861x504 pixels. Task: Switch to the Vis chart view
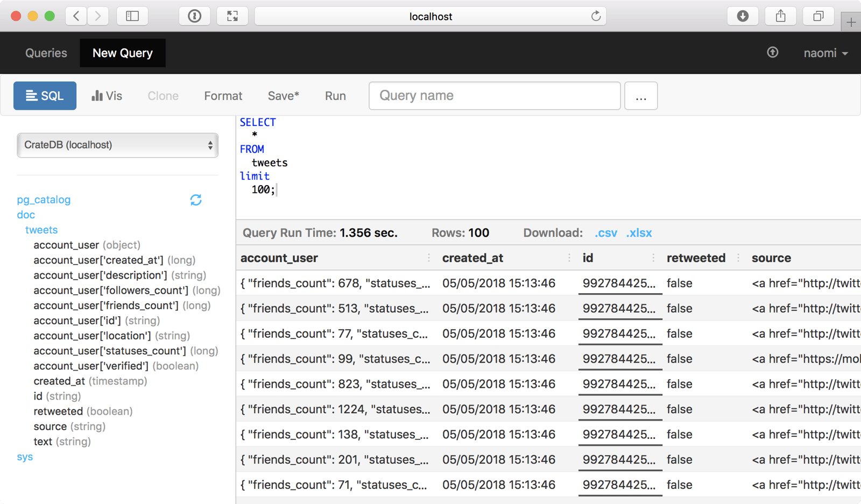tap(106, 95)
